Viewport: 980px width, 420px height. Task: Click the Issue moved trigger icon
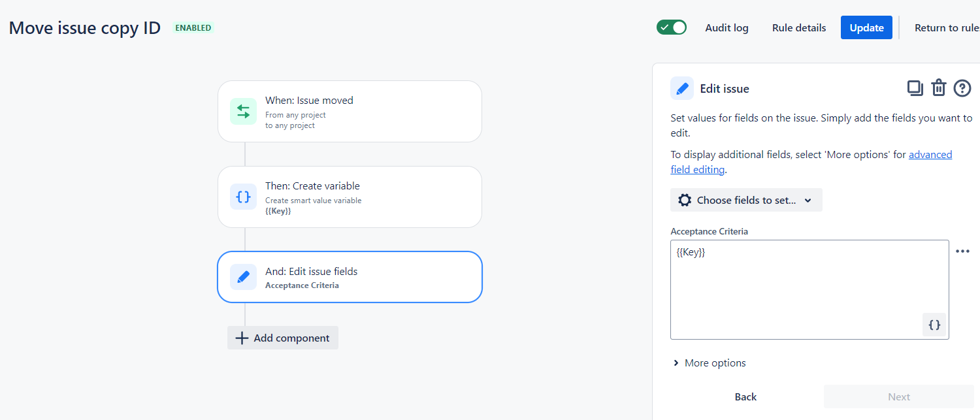click(243, 111)
